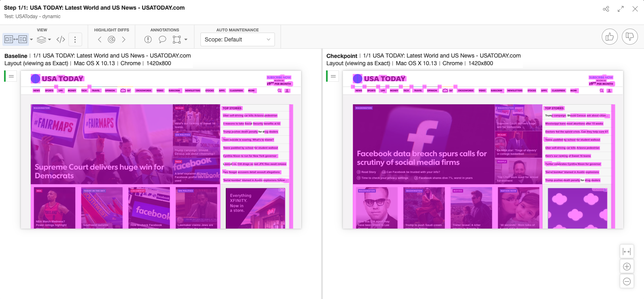644x299 pixels.
Task: Add a remark with speech bubble icon
Action: pos(162,39)
